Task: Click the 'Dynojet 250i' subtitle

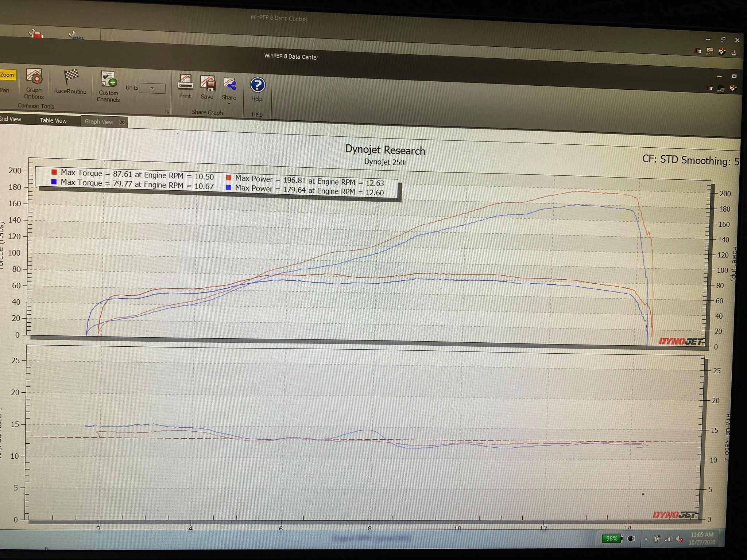Action: (385, 162)
